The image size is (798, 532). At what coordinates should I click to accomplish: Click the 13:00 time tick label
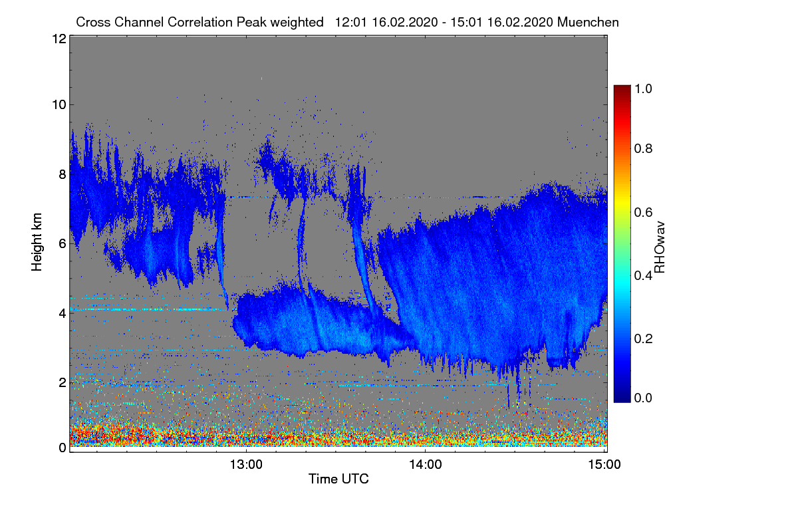(246, 465)
